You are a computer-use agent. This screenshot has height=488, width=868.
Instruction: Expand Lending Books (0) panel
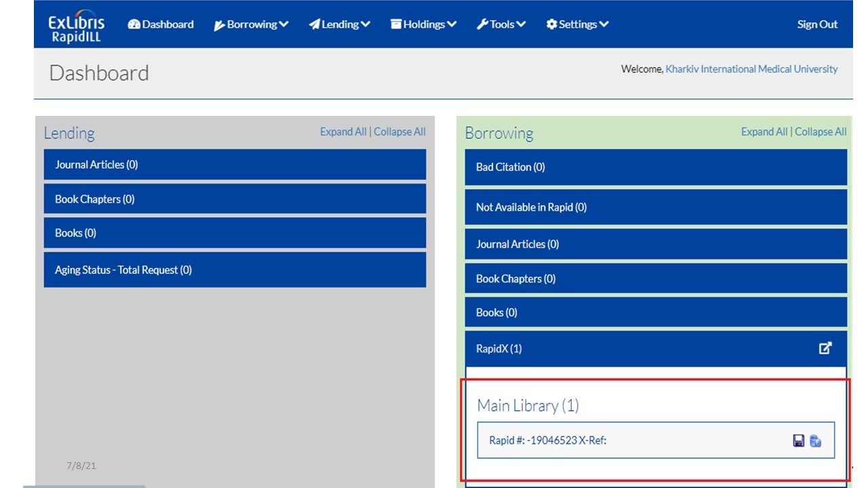pos(235,233)
